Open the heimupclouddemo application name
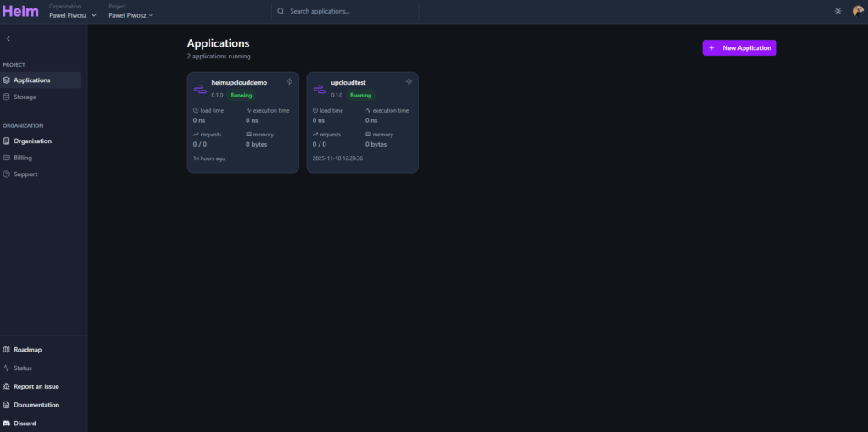The image size is (868, 432). 239,82
